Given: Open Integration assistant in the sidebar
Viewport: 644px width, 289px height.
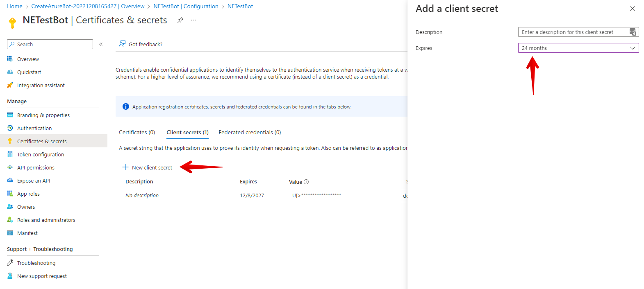Looking at the screenshot, I should pyautogui.click(x=41, y=85).
